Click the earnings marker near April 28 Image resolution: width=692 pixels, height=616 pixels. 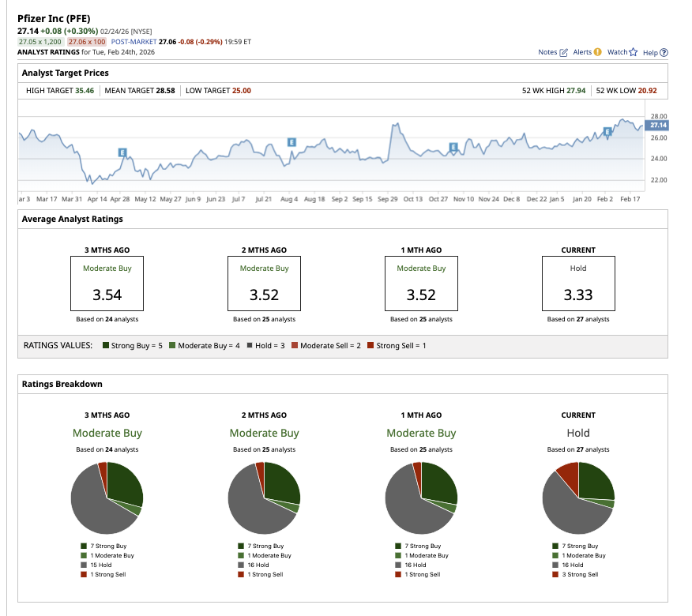click(x=122, y=152)
